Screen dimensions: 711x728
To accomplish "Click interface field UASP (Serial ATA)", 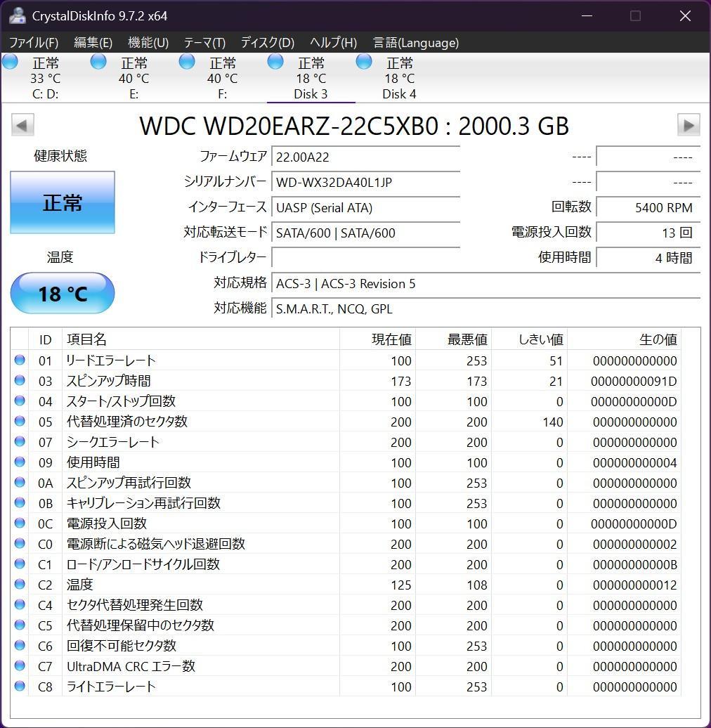I will click(x=366, y=207).
